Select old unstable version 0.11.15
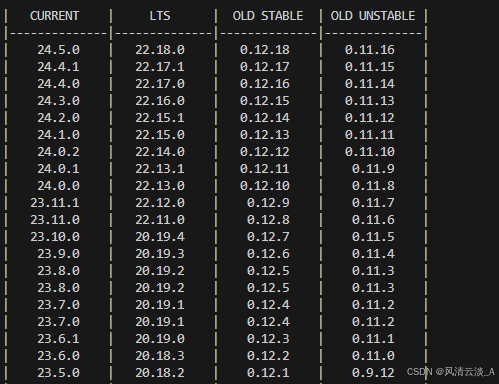 click(370, 67)
